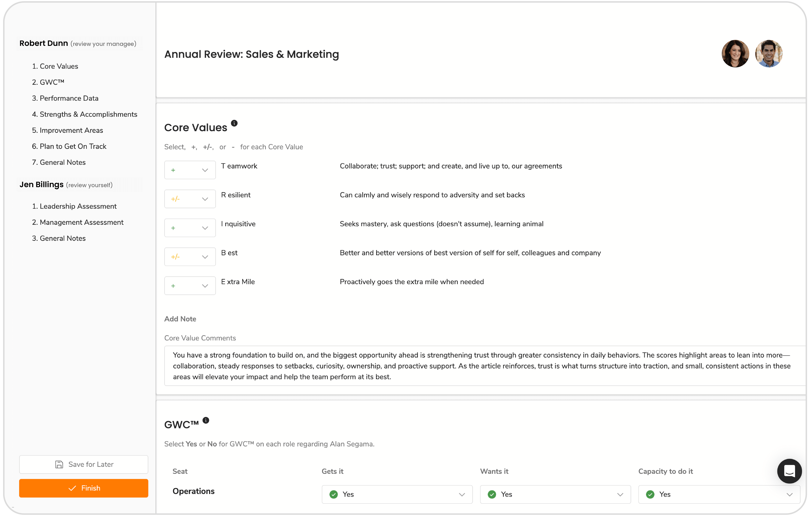Click the Core Values info icon
Screen dimensions: 812x516
click(x=234, y=123)
